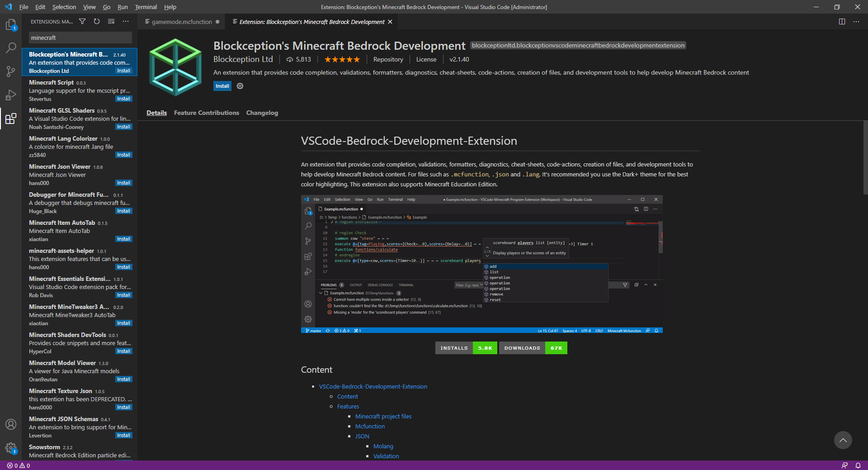Open the View menu
Image resolution: width=868 pixels, height=470 pixels.
pos(90,7)
